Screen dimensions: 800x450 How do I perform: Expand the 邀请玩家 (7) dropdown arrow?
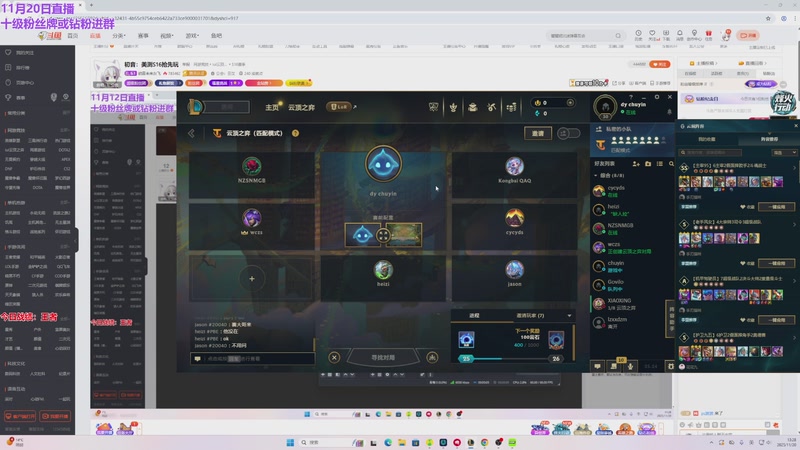[569, 316]
